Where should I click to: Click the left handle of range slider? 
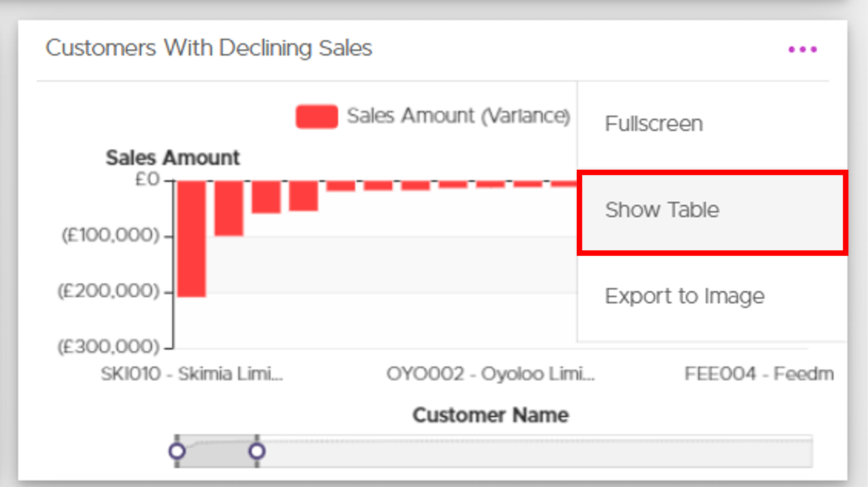click(177, 451)
